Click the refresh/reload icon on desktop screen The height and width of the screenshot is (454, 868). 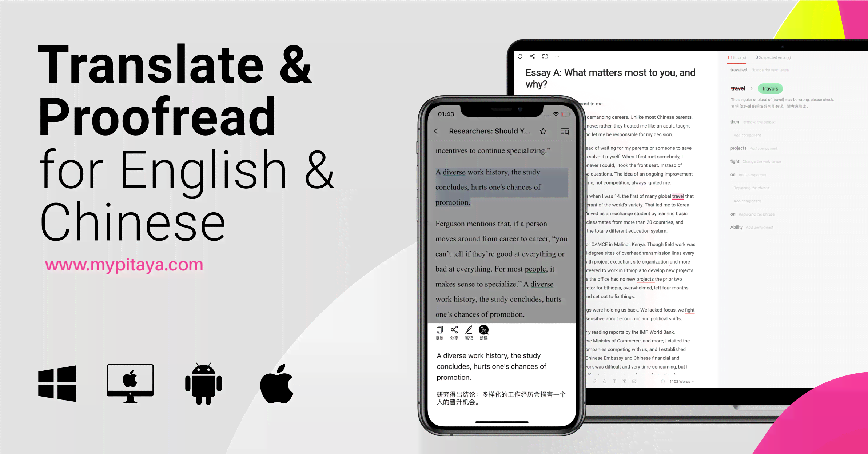click(520, 56)
